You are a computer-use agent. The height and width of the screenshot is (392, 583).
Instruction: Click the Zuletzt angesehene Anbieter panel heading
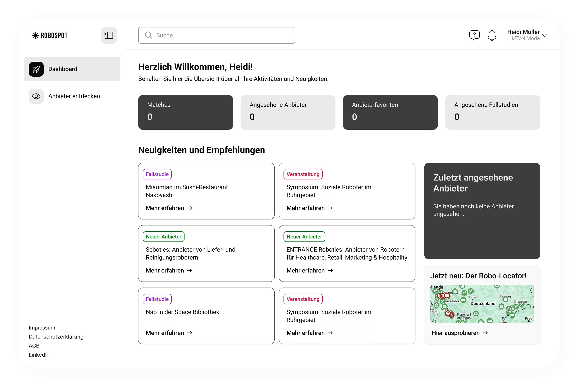[x=473, y=183]
